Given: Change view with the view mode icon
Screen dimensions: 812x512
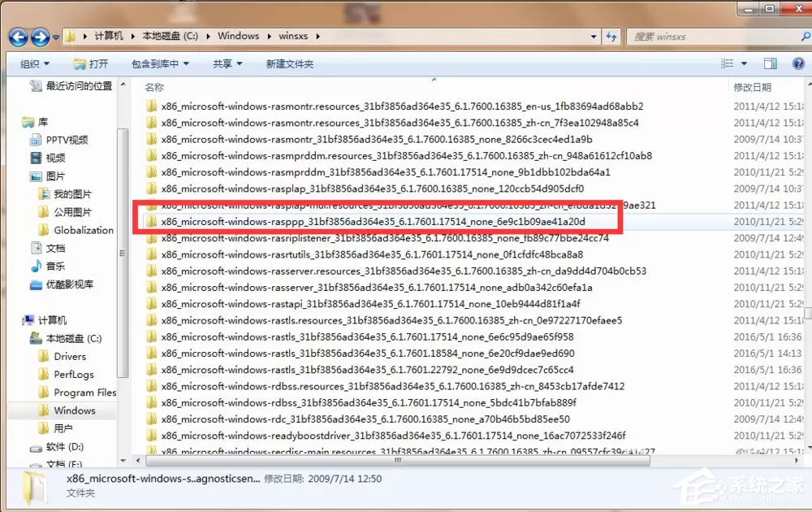Looking at the screenshot, I should [x=727, y=63].
